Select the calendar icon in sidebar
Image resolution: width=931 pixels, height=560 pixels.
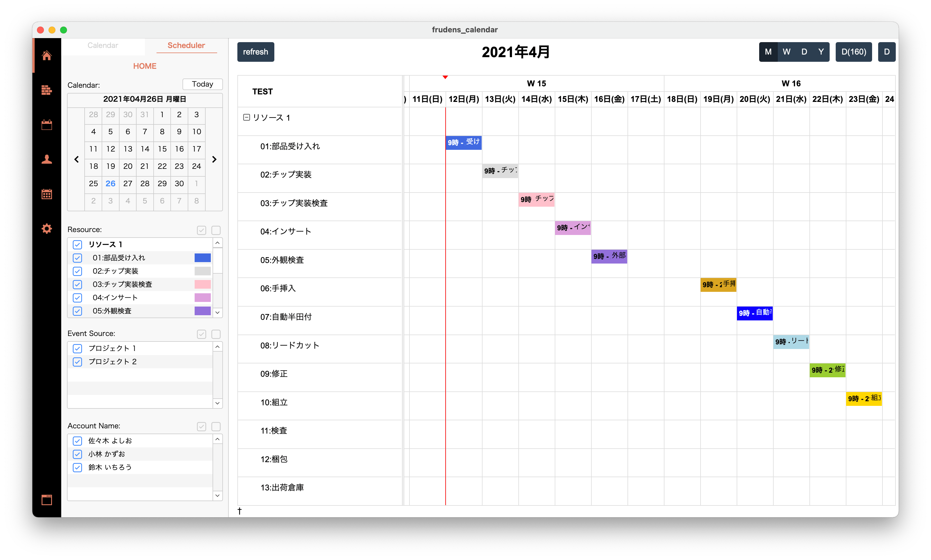point(46,124)
